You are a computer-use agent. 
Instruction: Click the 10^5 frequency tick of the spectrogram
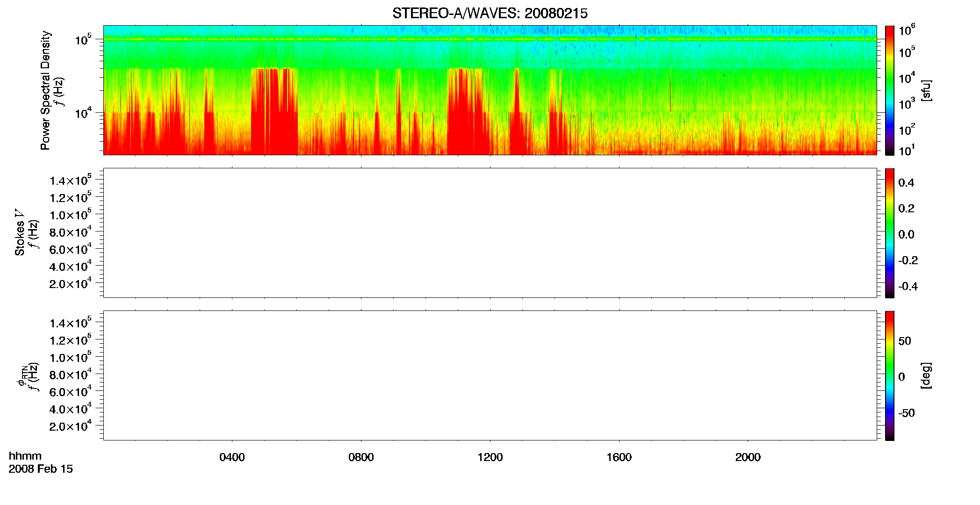pos(84,40)
